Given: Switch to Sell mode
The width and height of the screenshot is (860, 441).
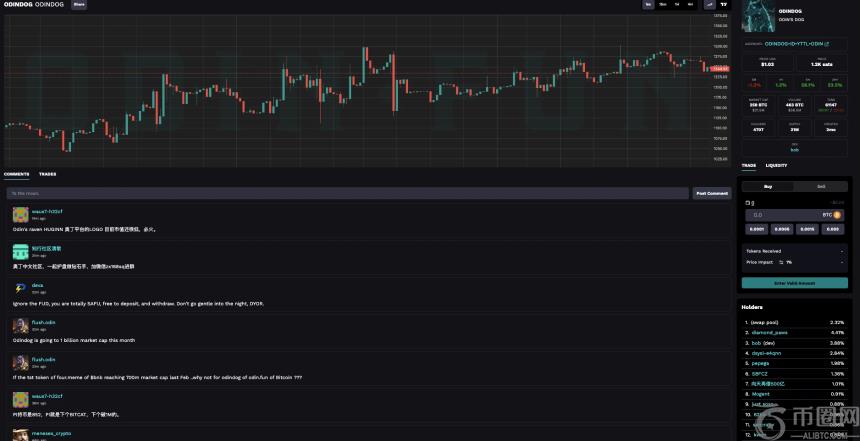Looking at the screenshot, I should pos(821,186).
